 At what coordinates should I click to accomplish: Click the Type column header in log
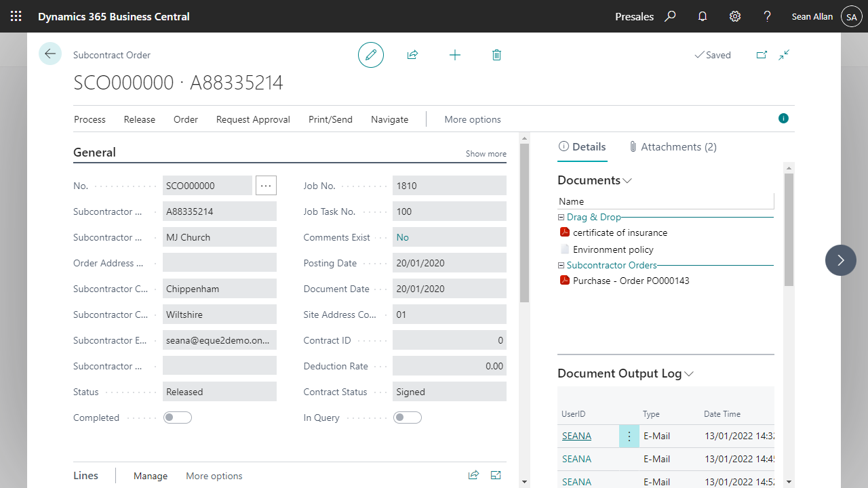pyautogui.click(x=651, y=414)
